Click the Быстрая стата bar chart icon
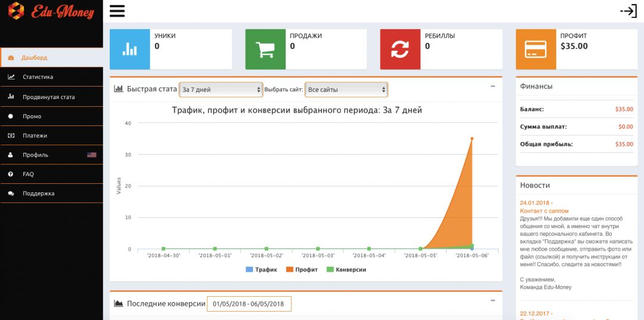This screenshot has height=320, width=644. 119,88
